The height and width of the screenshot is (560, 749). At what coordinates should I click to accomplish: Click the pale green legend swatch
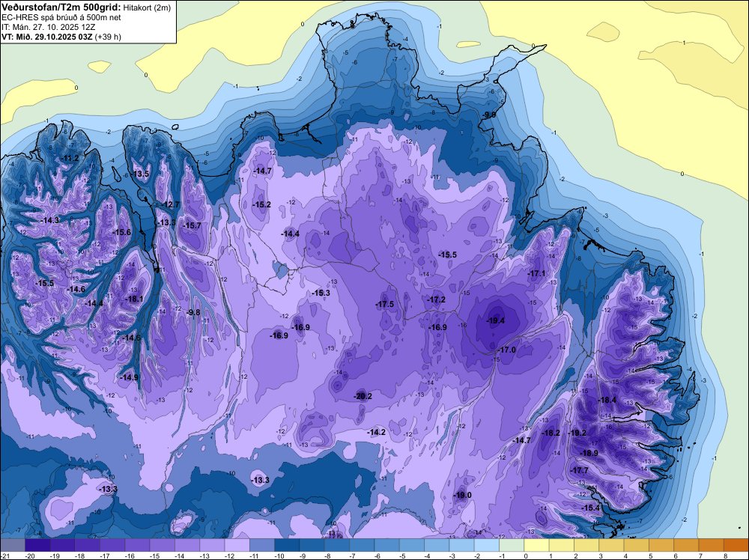[x=512, y=545]
